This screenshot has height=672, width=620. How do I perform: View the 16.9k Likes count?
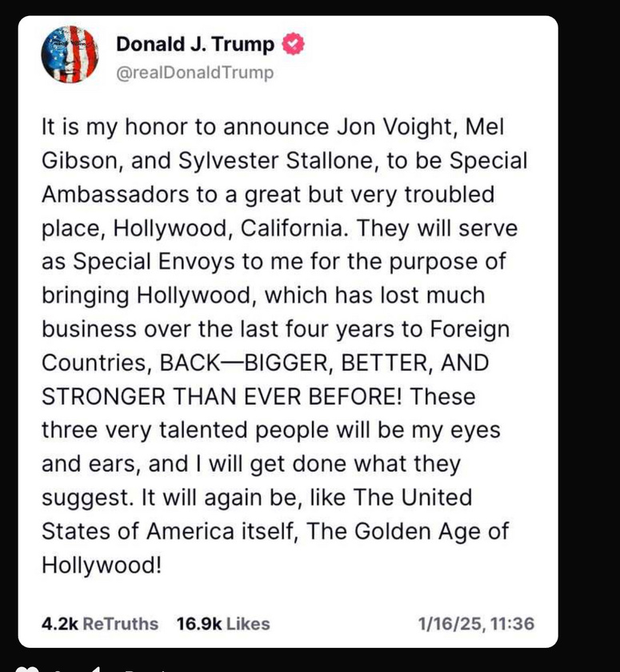point(223,623)
